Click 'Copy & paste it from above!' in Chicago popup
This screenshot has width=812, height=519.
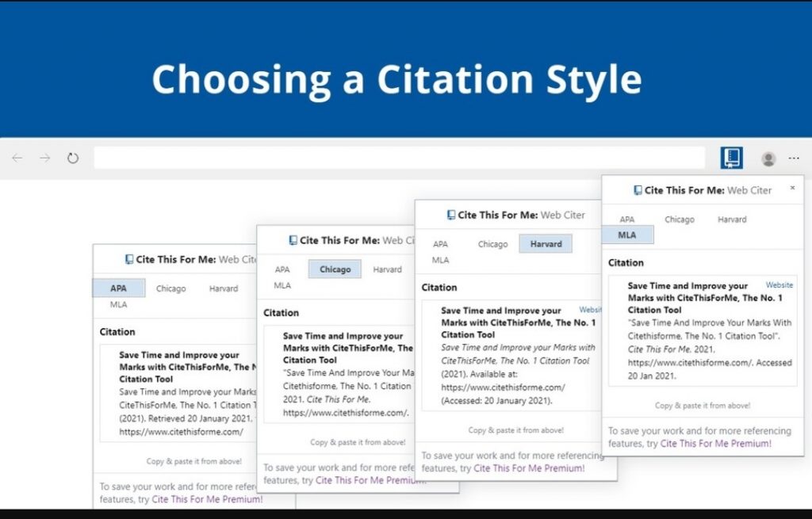pyautogui.click(x=358, y=442)
